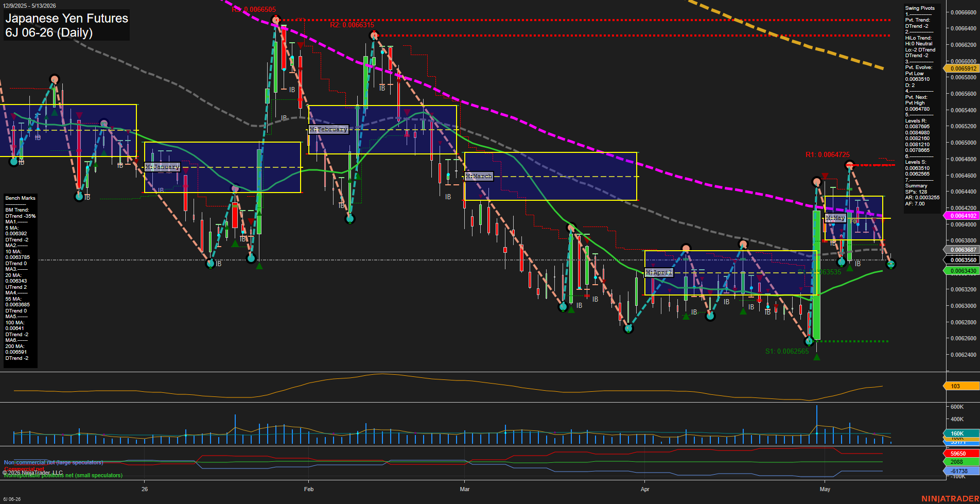
Task: Click the green 0.0063430 price marker
Action: 962,271
